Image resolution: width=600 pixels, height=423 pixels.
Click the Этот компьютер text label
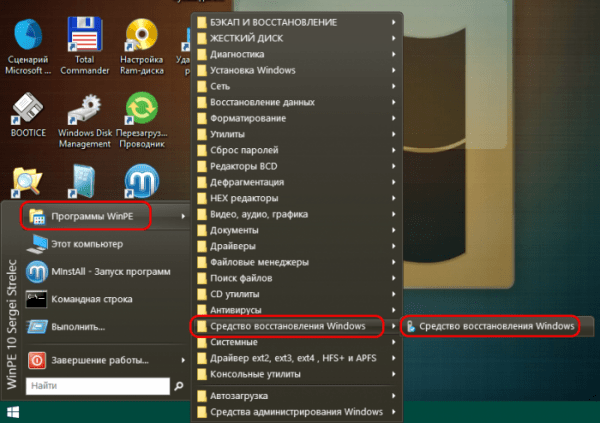87,244
